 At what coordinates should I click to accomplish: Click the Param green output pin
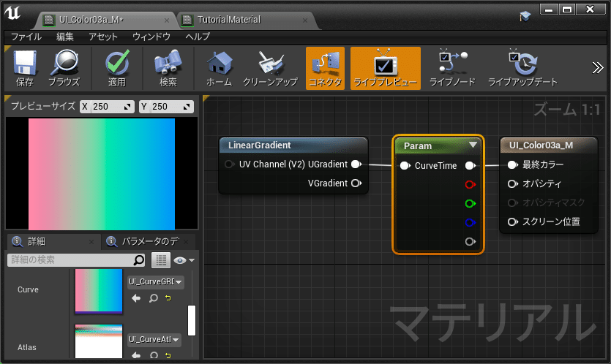coord(471,203)
